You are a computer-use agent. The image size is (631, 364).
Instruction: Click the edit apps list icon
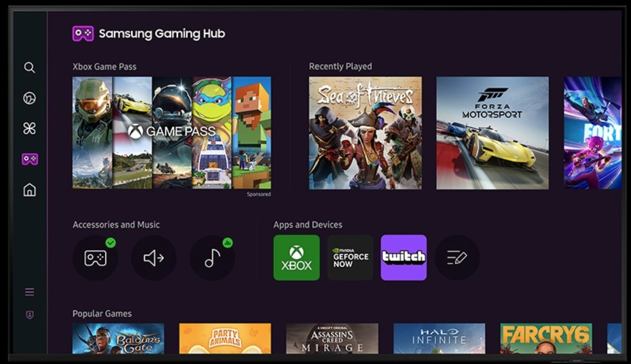coord(457,258)
